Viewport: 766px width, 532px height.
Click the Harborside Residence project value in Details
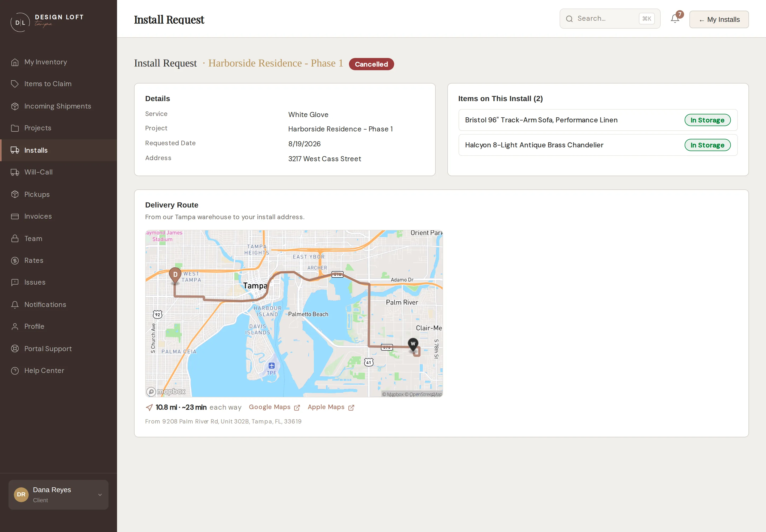click(340, 129)
